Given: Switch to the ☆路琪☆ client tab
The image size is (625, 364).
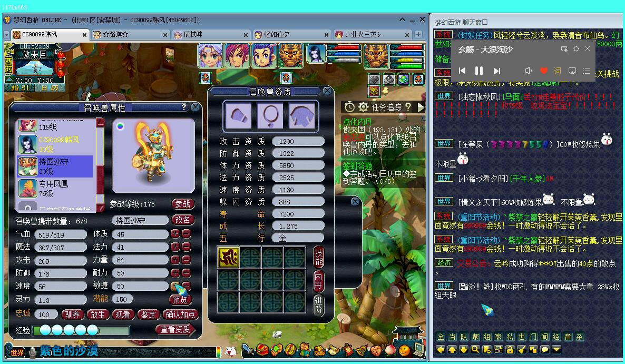Looking at the screenshot, I should (130, 35).
